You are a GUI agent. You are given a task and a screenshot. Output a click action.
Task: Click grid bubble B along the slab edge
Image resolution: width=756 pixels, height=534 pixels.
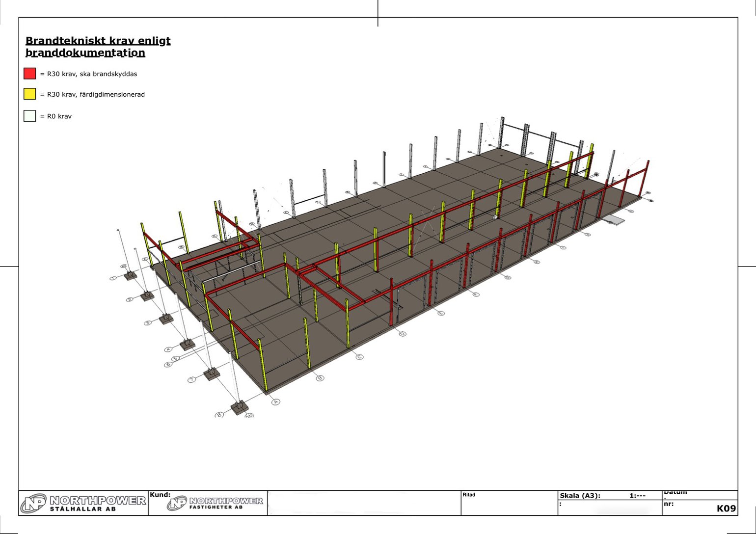pyautogui.click(x=320, y=378)
